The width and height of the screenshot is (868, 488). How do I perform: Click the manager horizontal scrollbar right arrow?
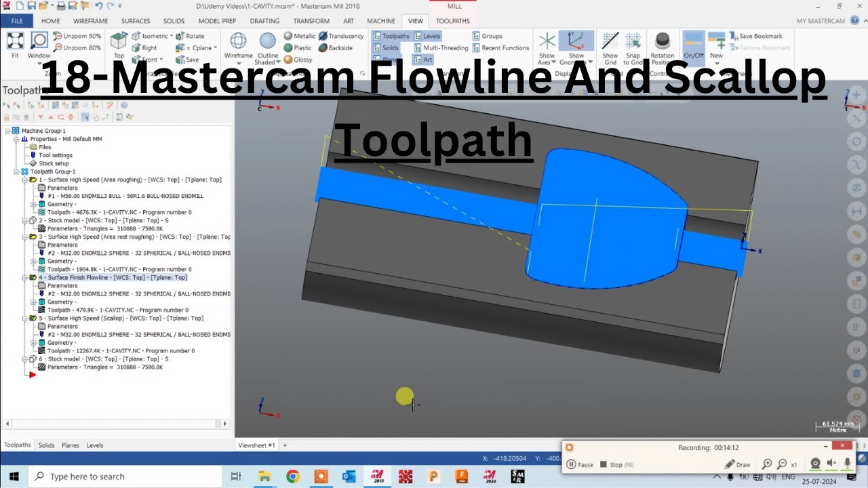coord(226,424)
